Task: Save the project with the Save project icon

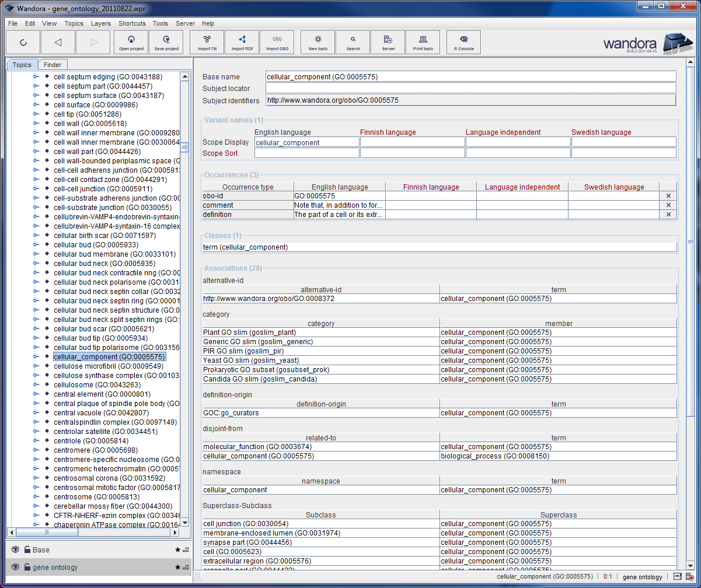Action: point(166,42)
